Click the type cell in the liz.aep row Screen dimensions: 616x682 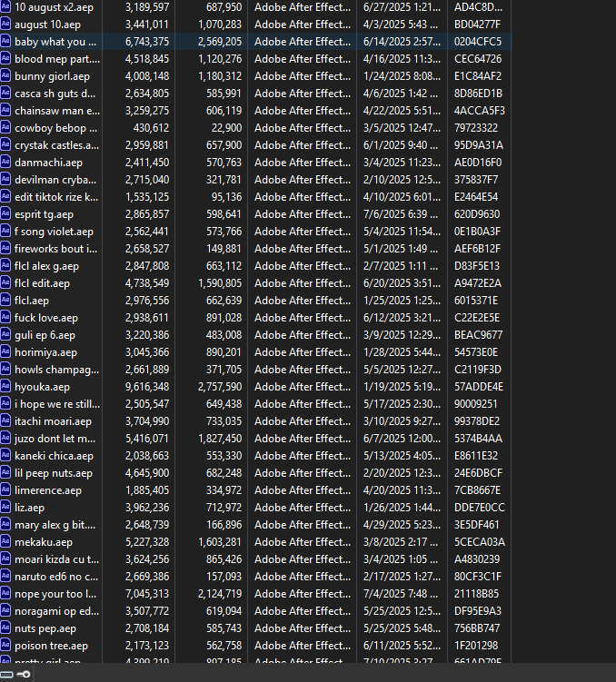pyautogui.click(x=303, y=508)
